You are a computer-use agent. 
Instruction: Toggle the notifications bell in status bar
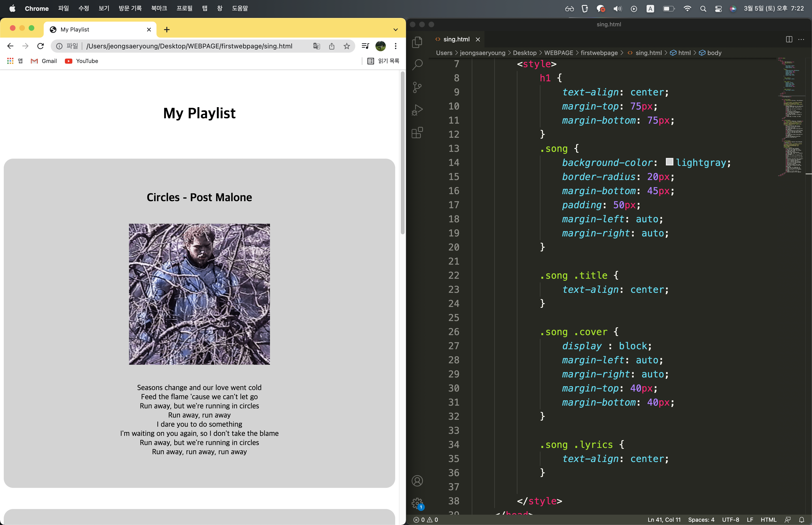pyautogui.click(x=801, y=520)
